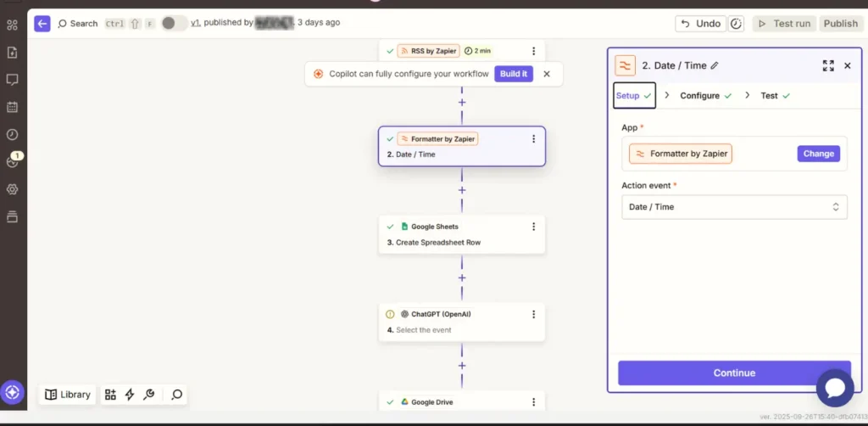Open the Action event Date / Time dropdown
868x426 pixels.
click(734, 207)
